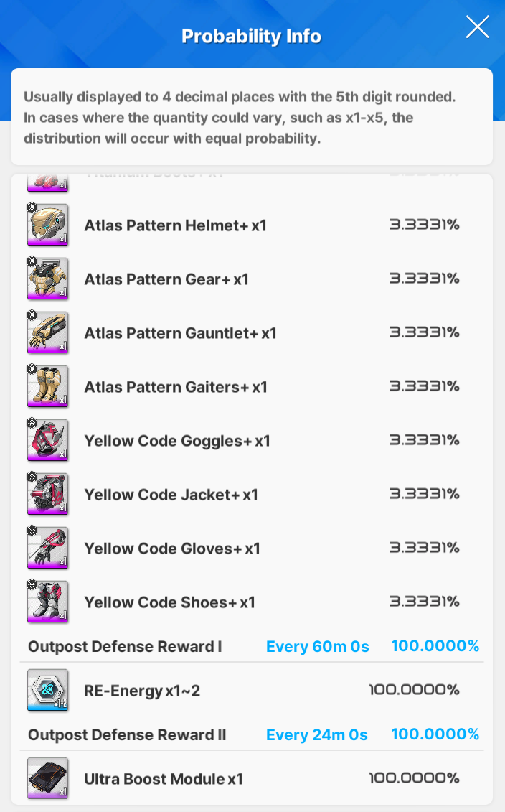Click the Yellow Code Goggles+ icon
This screenshot has width=505, height=812.
[x=48, y=440]
